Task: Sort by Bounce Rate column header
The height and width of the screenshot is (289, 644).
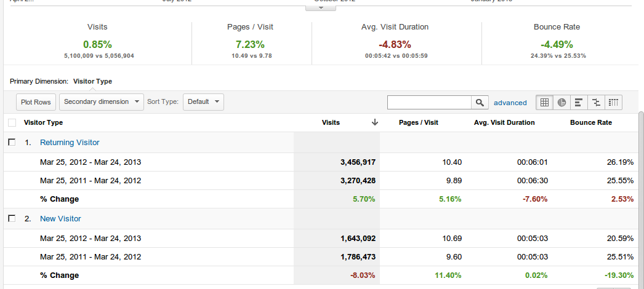Action: pos(590,122)
